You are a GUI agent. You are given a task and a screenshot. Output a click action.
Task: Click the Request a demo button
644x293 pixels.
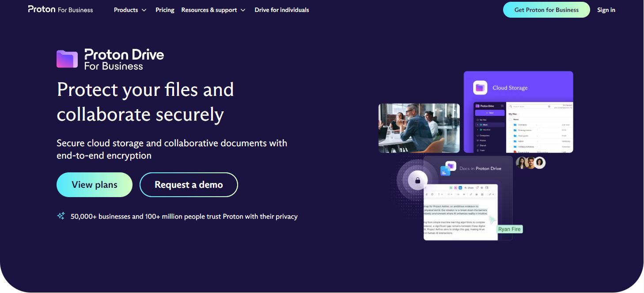(x=189, y=185)
